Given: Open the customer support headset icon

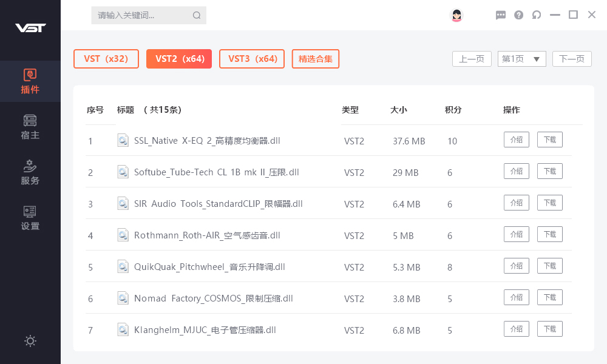Looking at the screenshot, I should pyautogui.click(x=537, y=15).
